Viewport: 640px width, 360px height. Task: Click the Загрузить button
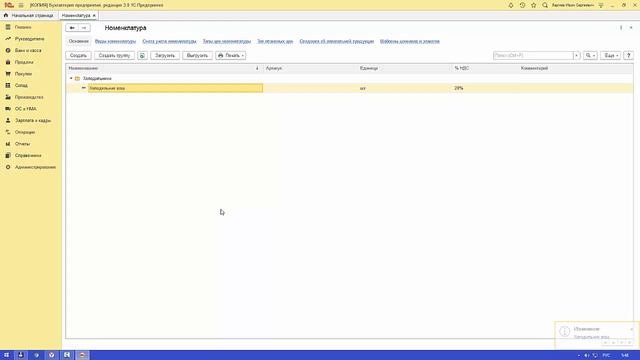pos(165,55)
